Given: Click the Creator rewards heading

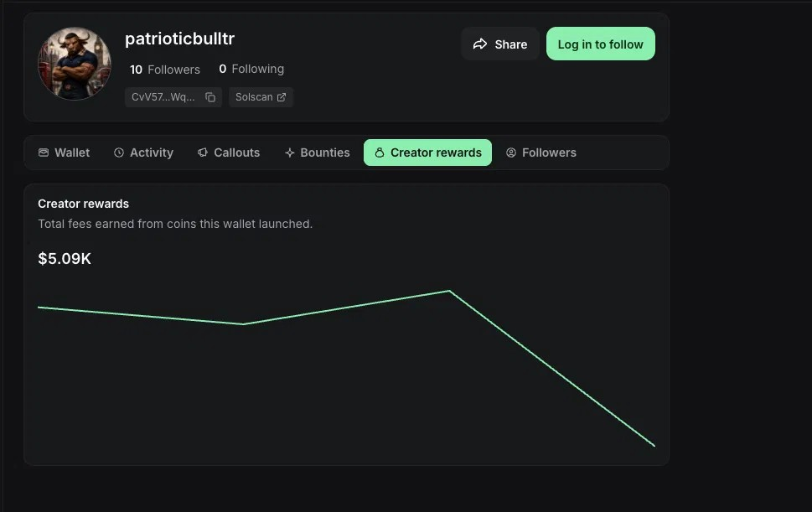Looking at the screenshot, I should coord(83,204).
